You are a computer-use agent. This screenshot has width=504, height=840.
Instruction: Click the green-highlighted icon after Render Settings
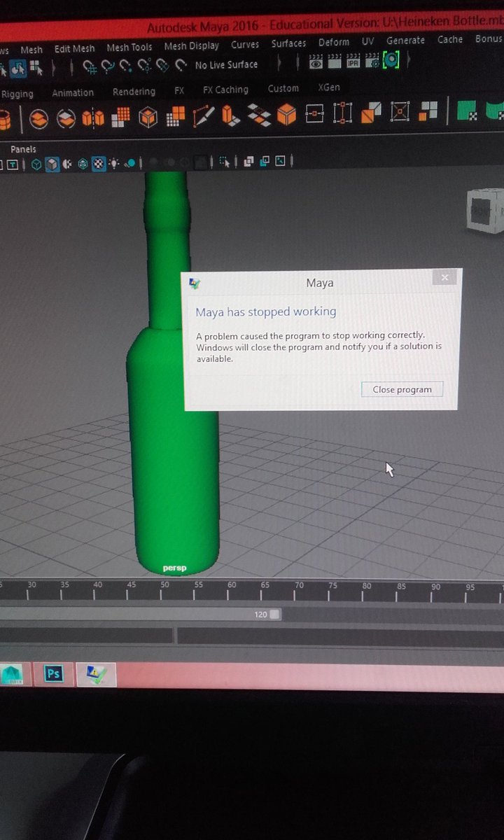pyautogui.click(x=391, y=59)
